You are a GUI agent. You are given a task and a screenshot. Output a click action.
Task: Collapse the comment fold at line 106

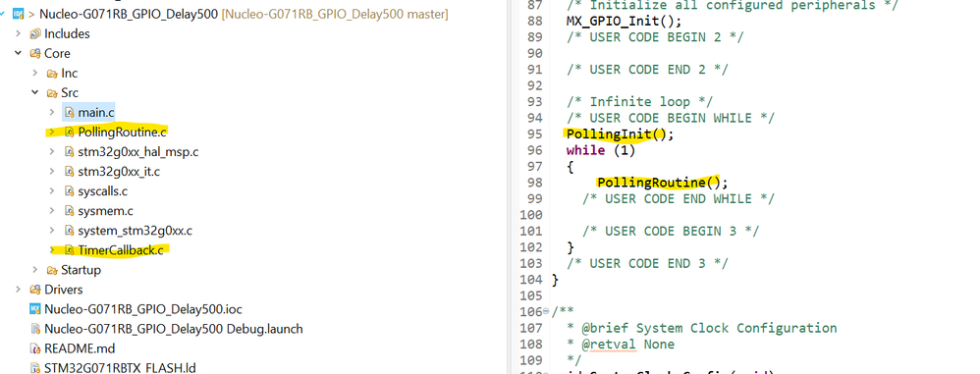[546, 311]
